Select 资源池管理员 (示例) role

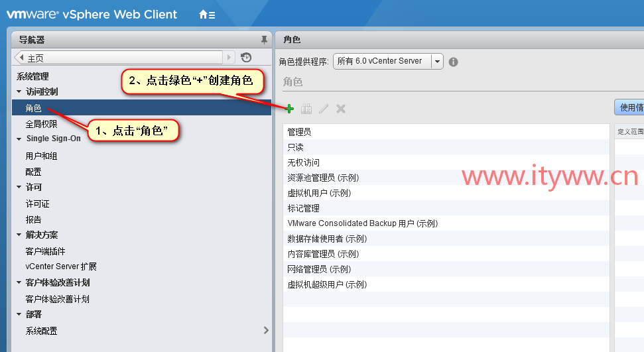coord(446,178)
